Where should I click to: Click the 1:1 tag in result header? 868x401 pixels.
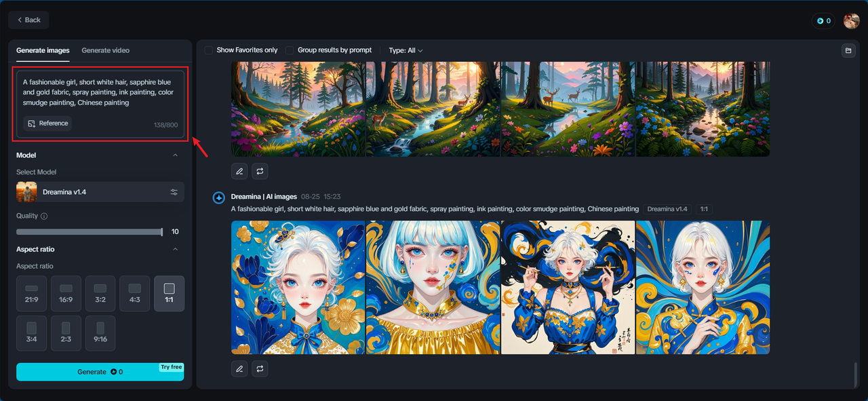coord(704,209)
